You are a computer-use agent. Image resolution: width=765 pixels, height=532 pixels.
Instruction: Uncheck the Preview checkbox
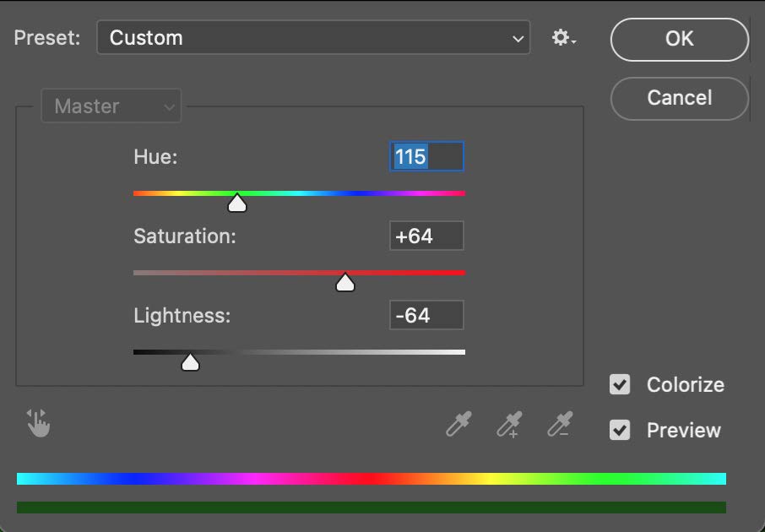(x=620, y=430)
